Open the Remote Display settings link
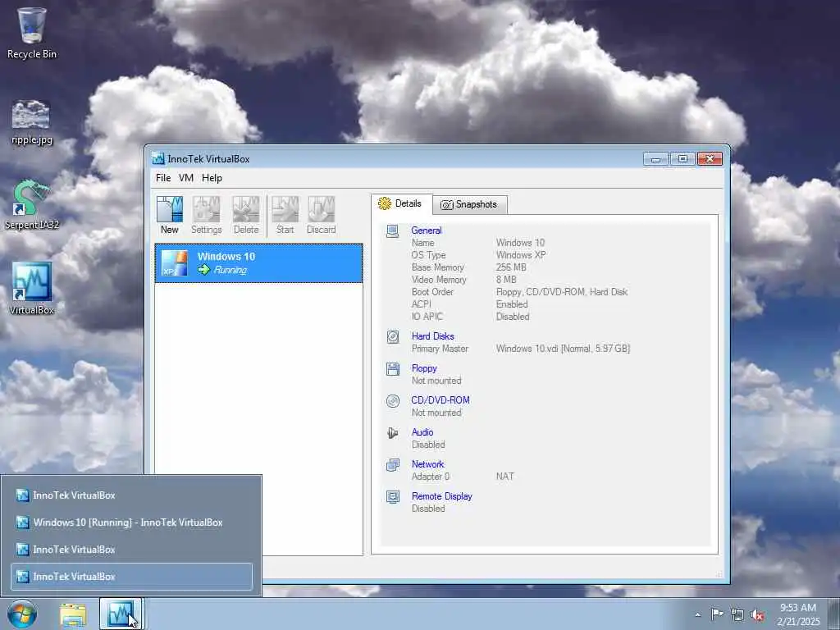The width and height of the screenshot is (840, 630). pyautogui.click(x=442, y=496)
